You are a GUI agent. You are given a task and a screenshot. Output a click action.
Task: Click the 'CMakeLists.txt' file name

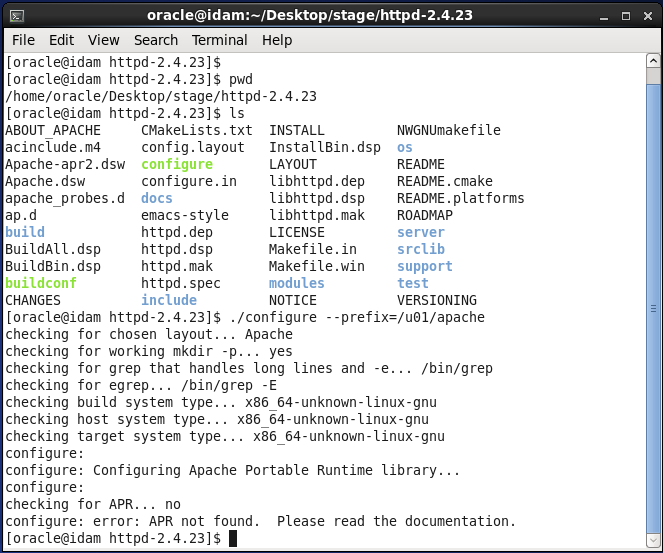[197, 130]
